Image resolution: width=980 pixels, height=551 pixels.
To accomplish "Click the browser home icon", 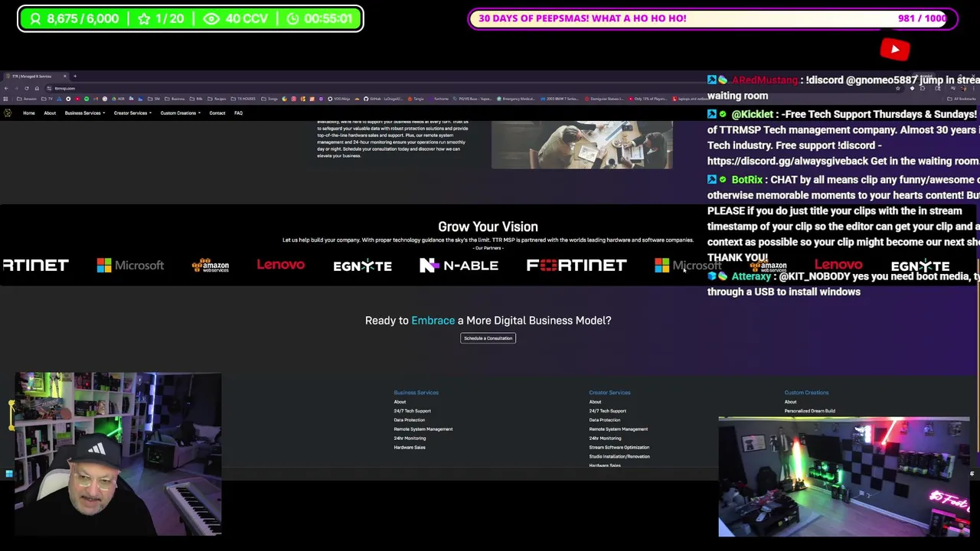I will point(37,88).
